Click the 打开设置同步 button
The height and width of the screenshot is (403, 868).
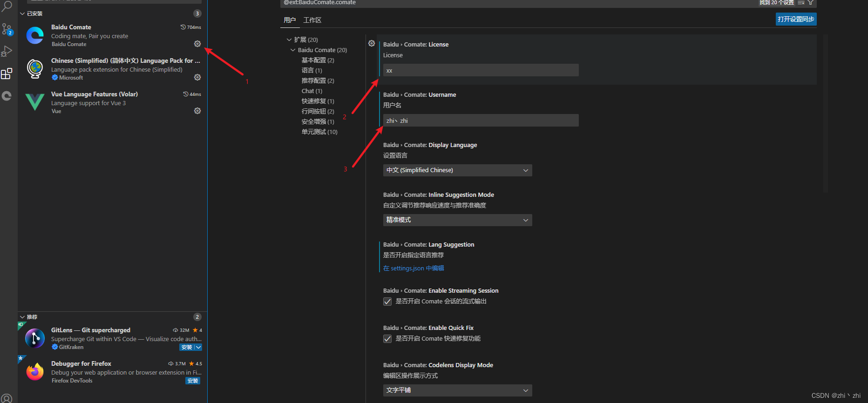point(796,19)
